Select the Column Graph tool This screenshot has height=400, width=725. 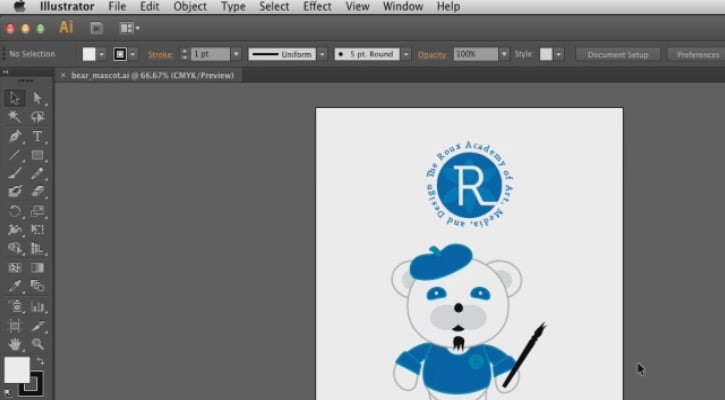(x=37, y=307)
